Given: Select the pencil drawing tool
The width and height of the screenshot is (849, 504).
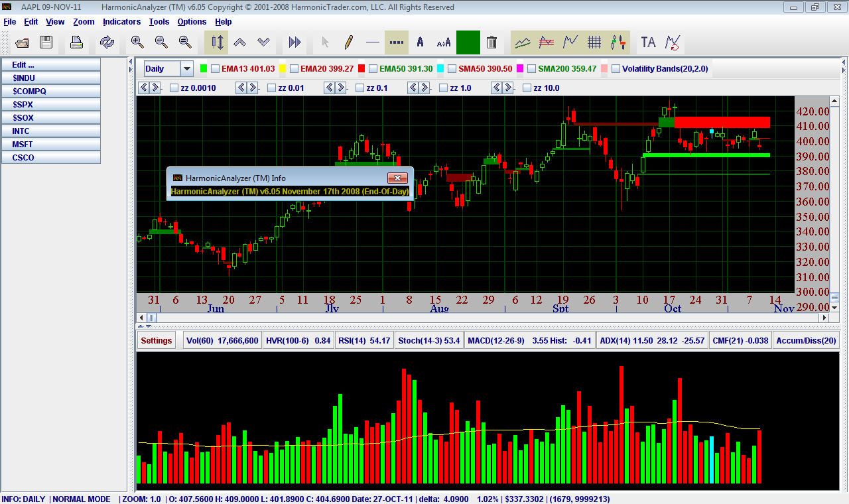Looking at the screenshot, I should coord(348,42).
